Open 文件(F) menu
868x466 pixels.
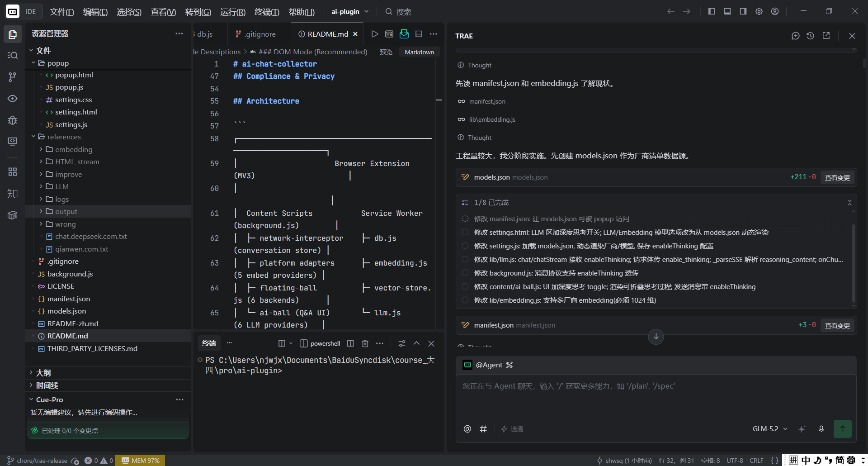(x=62, y=12)
